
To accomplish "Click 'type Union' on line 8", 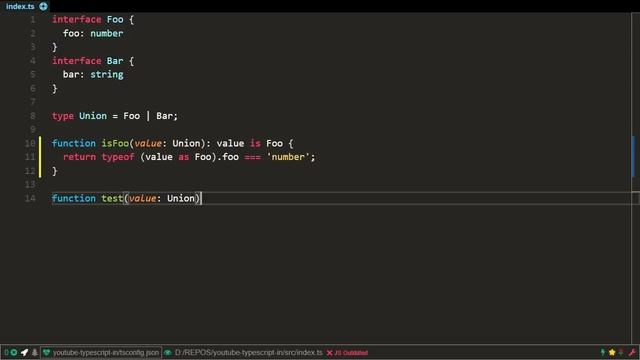I will click(x=79, y=116).
